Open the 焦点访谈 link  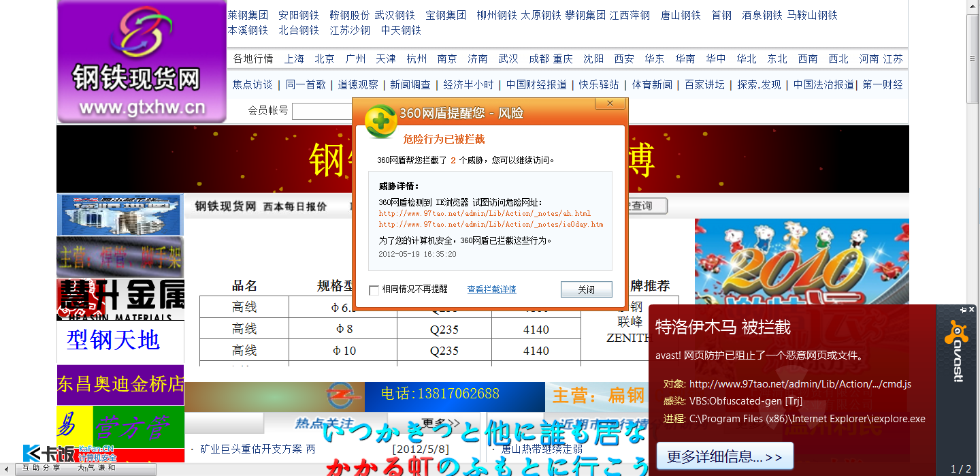point(252,84)
